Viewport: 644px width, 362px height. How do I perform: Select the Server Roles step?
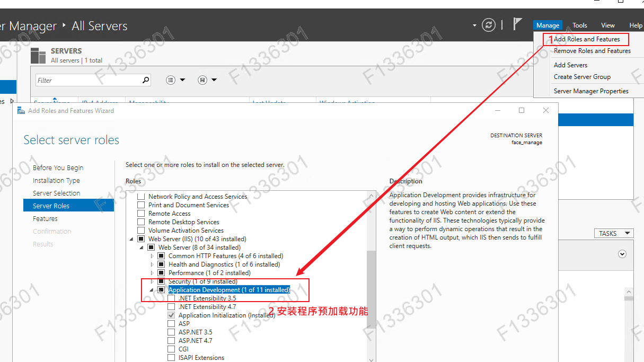[x=68, y=206]
